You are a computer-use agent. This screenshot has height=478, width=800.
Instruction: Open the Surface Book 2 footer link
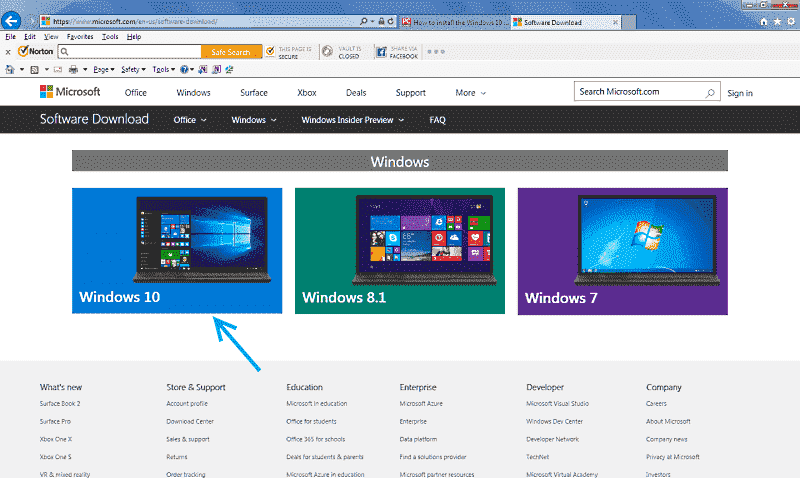(x=60, y=404)
